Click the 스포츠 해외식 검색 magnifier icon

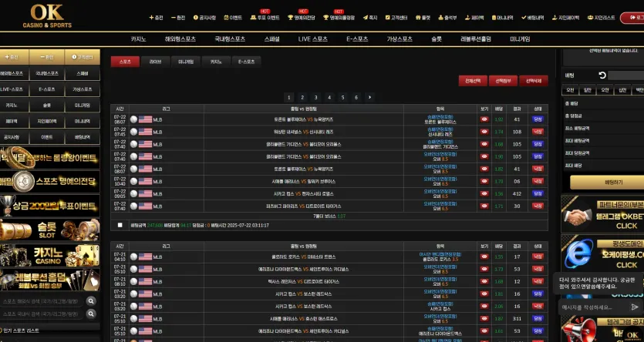click(91, 301)
